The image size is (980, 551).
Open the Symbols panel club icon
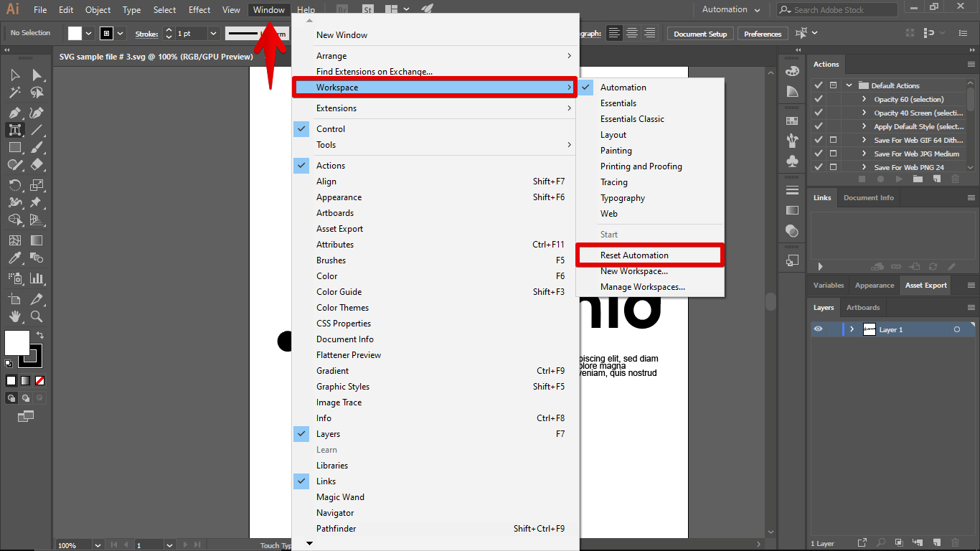(792, 161)
